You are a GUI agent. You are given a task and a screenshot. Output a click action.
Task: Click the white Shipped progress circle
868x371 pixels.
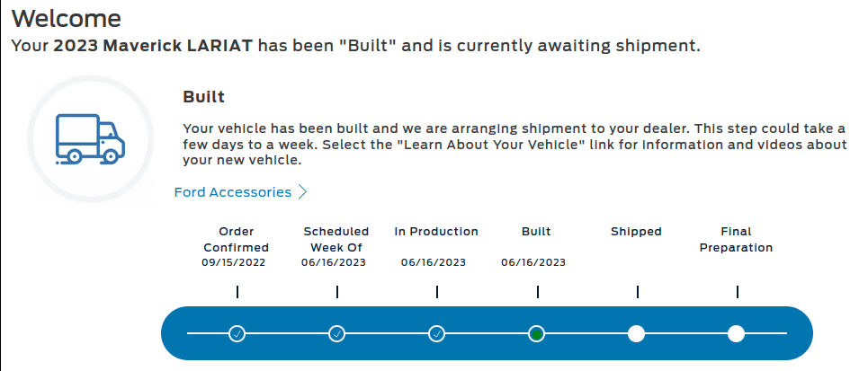click(637, 334)
